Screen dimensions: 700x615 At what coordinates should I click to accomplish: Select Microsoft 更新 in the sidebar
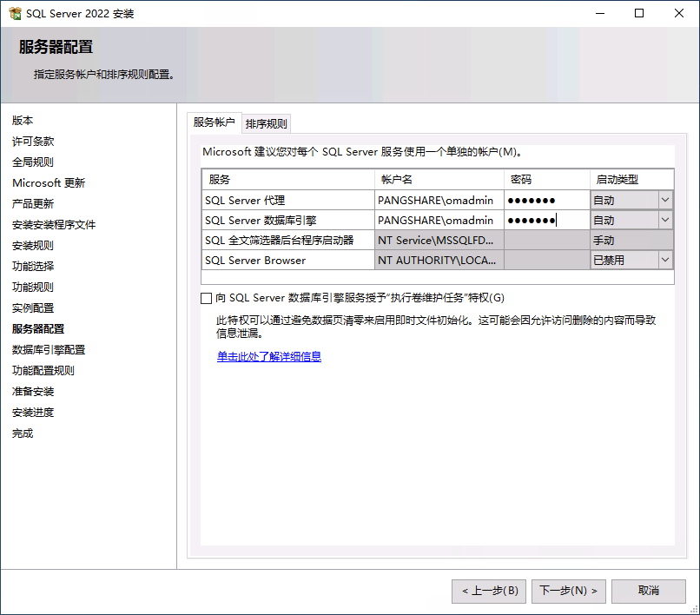[x=46, y=182]
